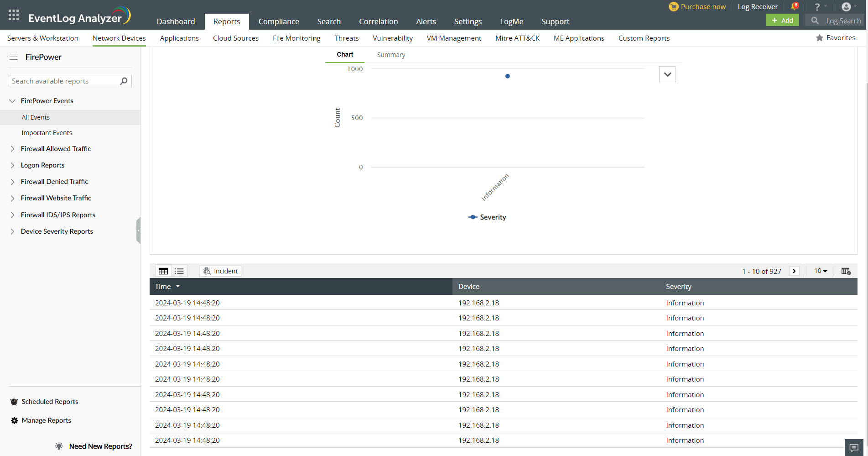The image size is (868, 456).
Task: Select the All Events report
Action: pos(70,117)
